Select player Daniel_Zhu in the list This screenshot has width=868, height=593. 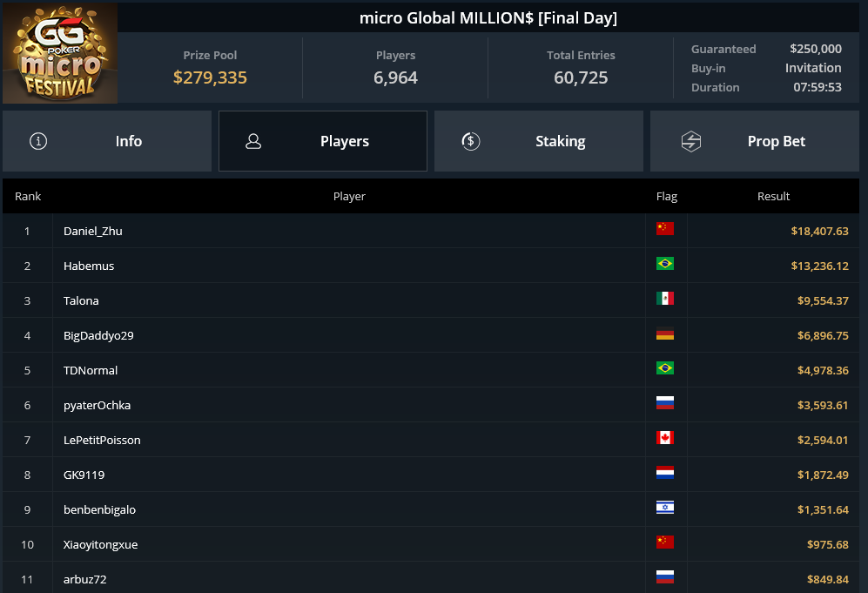coord(93,232)
